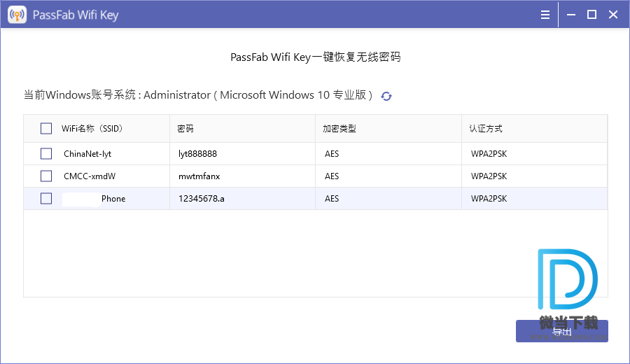Click the password lyt888888
Image resolution: width=630 pixels, height=364 pixels.
tap(197, 154)
